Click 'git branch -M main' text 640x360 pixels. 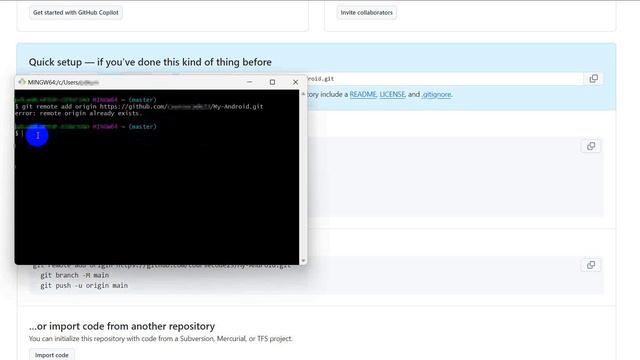[x=75, y=276]
